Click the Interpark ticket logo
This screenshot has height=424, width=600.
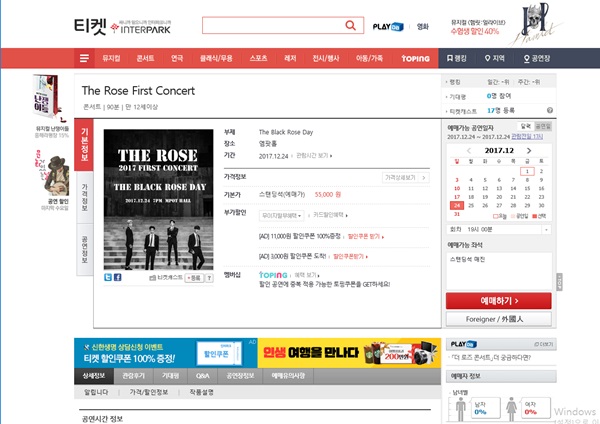tap(122, 27)
